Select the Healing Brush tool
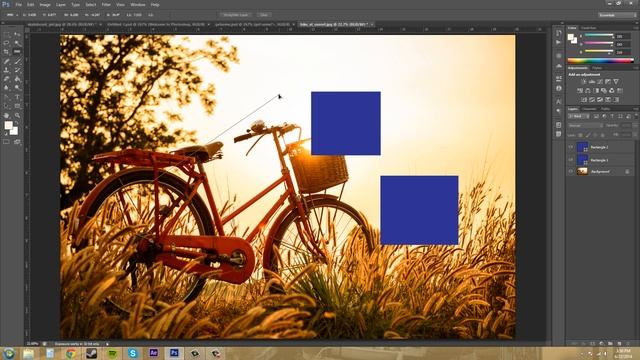 point(7,61)
